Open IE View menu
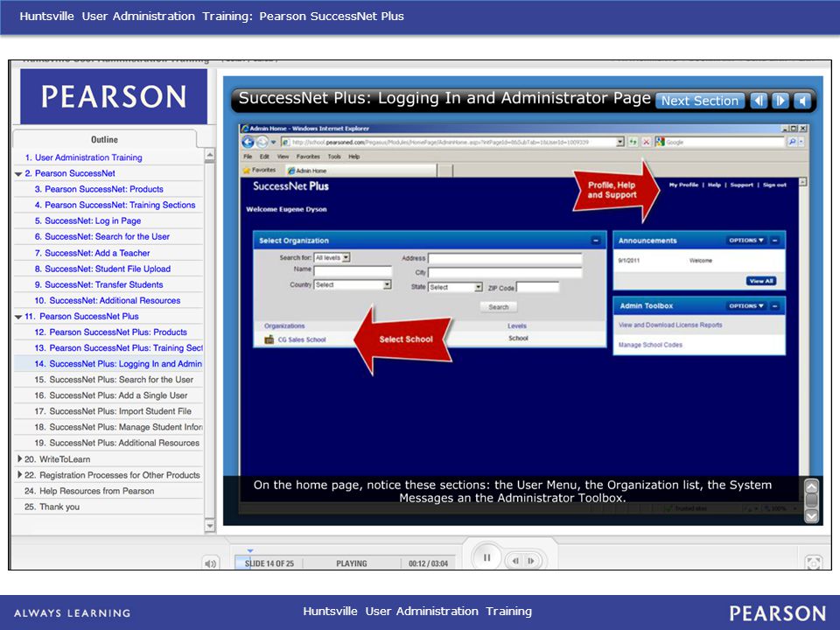This screenshot has width=840, height=630. [x=283, y=157]
